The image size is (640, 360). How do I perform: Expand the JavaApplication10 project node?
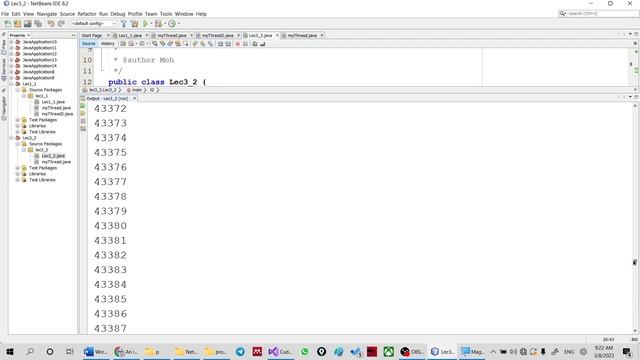[11, 42]
